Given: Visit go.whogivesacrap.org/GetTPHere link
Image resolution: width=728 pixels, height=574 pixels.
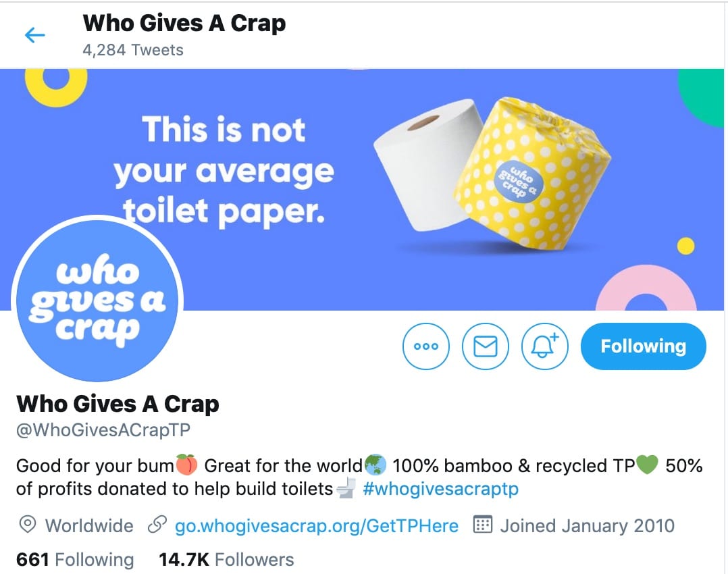Looking at the screenshot, I should pyautogui.click(x=316, y=526).
